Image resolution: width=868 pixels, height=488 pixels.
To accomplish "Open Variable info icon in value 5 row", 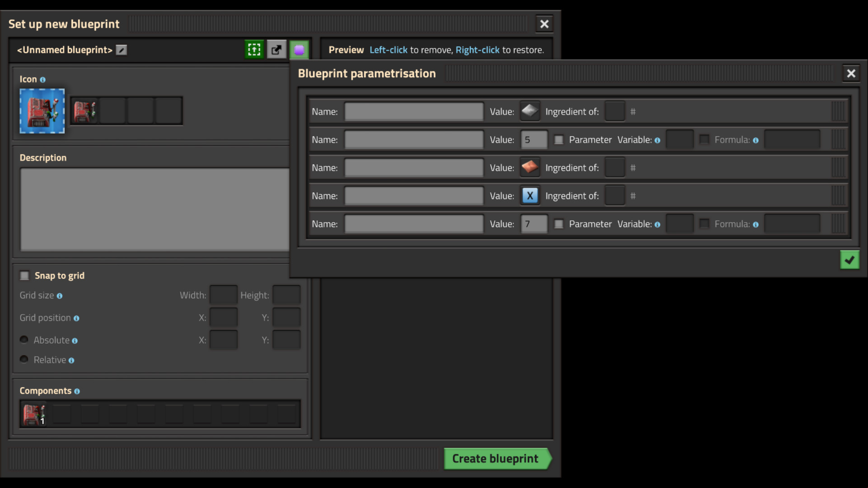I will pyautogui.click(x=657, y=140).
